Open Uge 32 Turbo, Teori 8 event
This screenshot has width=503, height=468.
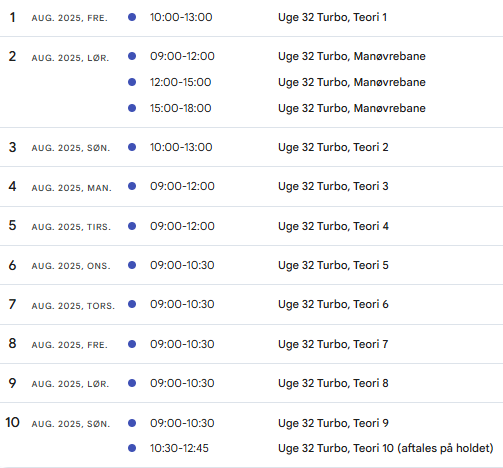[x=333, y=383]
